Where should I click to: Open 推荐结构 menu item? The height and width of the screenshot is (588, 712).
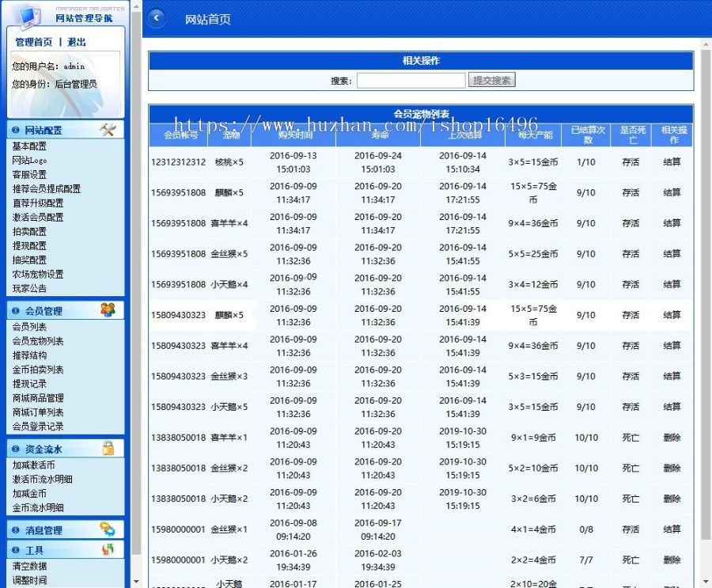pyautogui.click(x=29, y=355)
